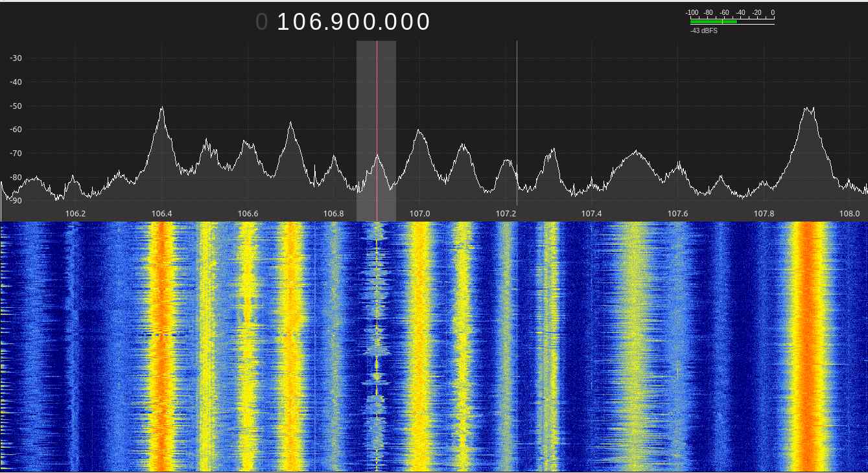Click the -30 label on the dB scale
The height and width of the screenshot is (473, 868).
coord(16,58)
